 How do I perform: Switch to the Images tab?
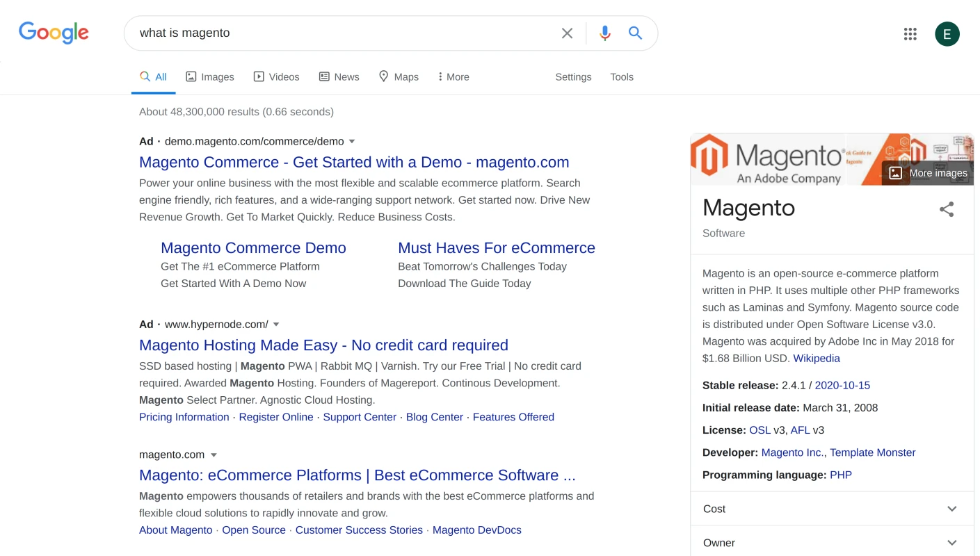(x=210, y=77)
